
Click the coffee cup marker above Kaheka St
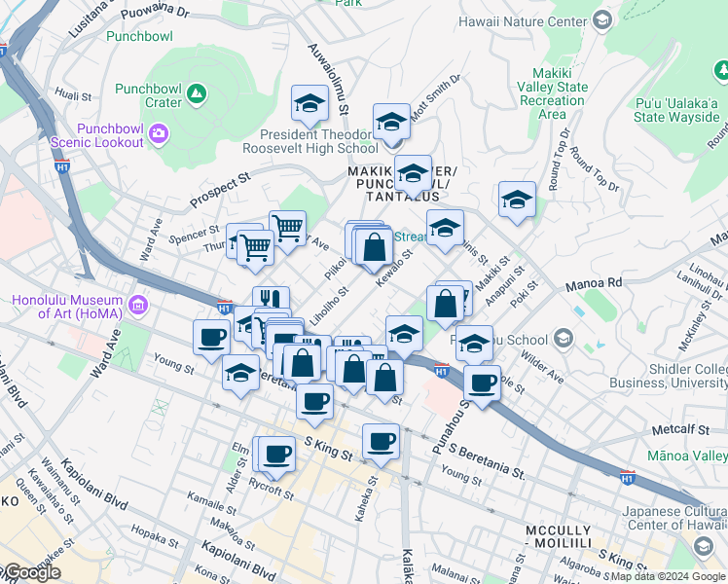(382, 443)
